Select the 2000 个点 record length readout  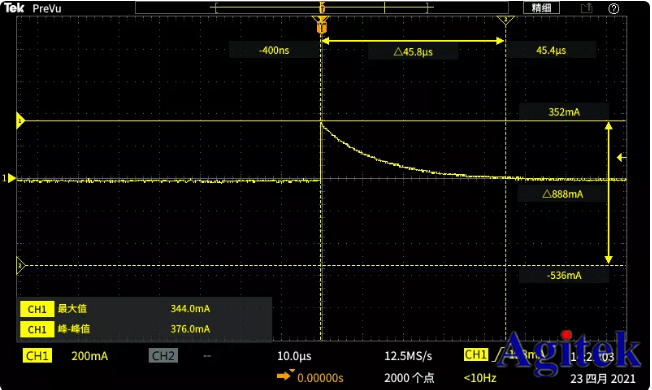[x=409, y=378]
